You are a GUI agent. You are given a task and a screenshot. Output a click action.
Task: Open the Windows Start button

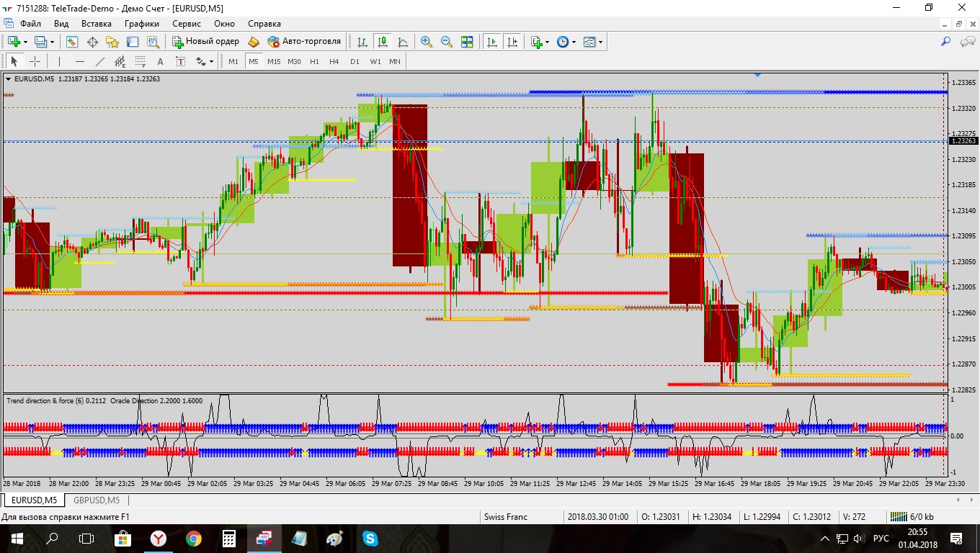[17, 538]
